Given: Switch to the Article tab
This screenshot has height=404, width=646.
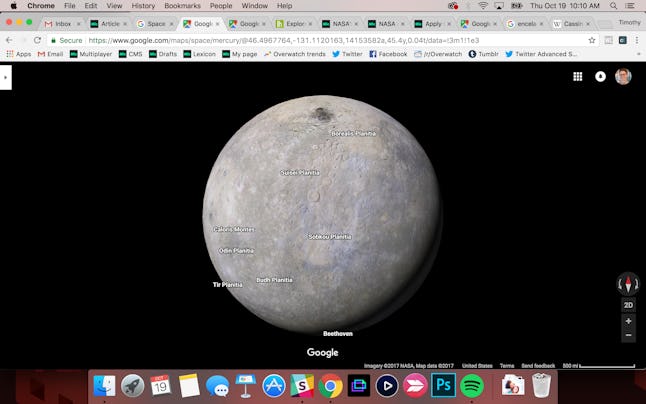Looking at the screenshot, I should click(109, 24).
